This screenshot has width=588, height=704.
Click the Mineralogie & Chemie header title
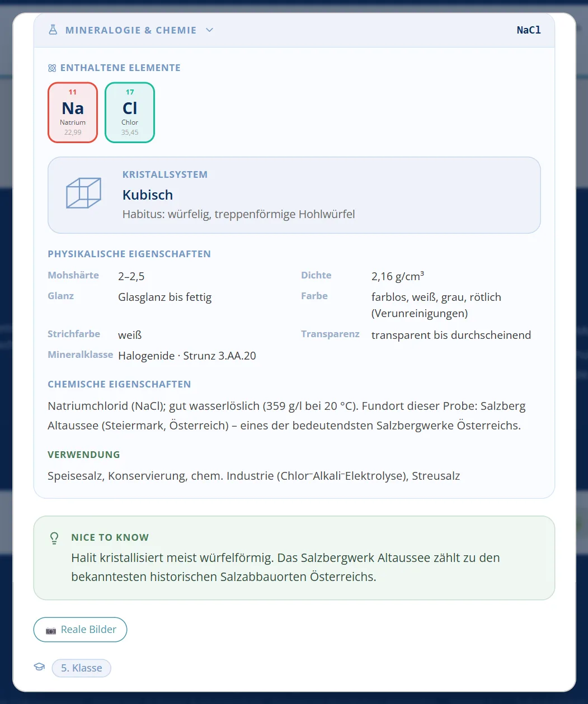[x=131, y=30]
